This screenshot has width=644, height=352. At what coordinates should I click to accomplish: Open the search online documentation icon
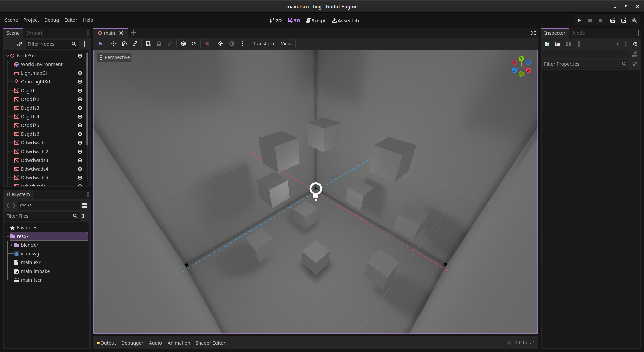pyautogui.click(x=635, y=54)
